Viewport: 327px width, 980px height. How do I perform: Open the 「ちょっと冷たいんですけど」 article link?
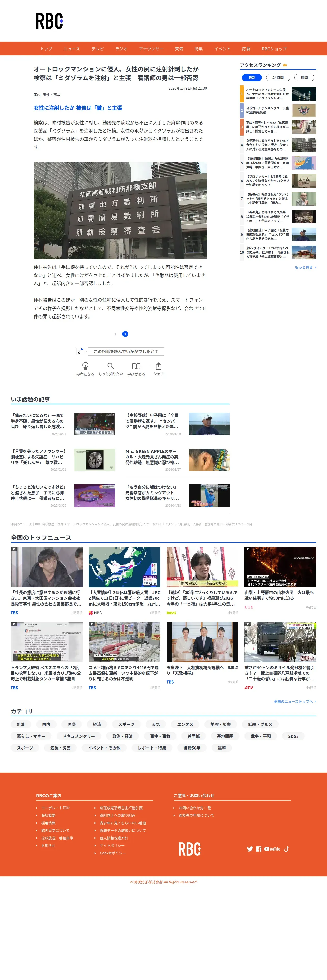pyautogui.click(x=38, y=493)
